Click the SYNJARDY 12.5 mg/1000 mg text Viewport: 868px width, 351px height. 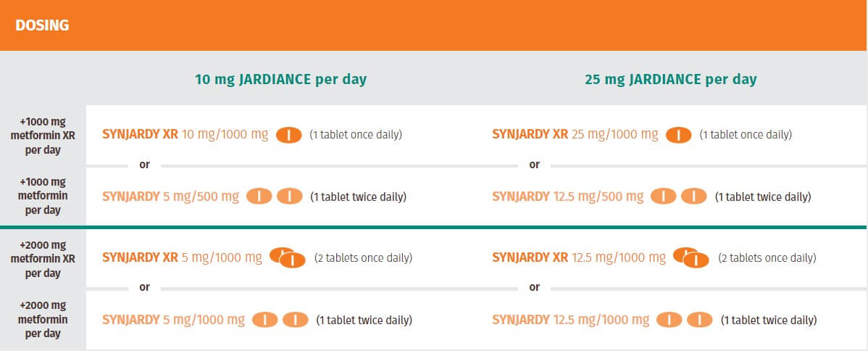[571, 320]
